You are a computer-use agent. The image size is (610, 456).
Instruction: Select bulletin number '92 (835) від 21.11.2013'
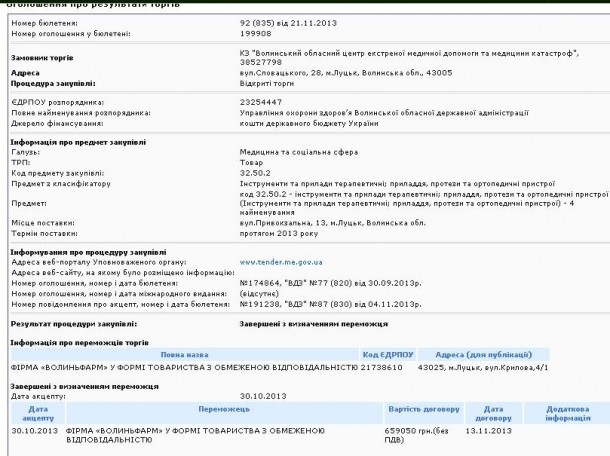(288, 23)
